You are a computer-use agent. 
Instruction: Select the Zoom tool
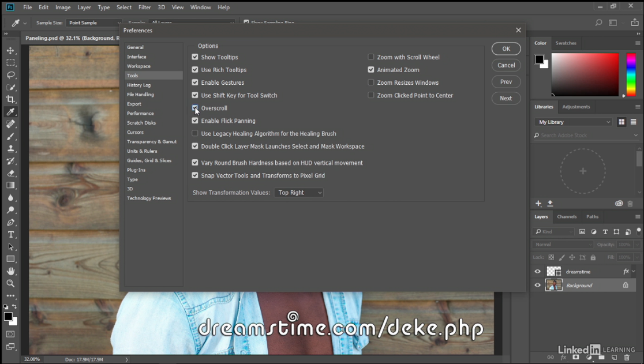[x=11, y=284]
